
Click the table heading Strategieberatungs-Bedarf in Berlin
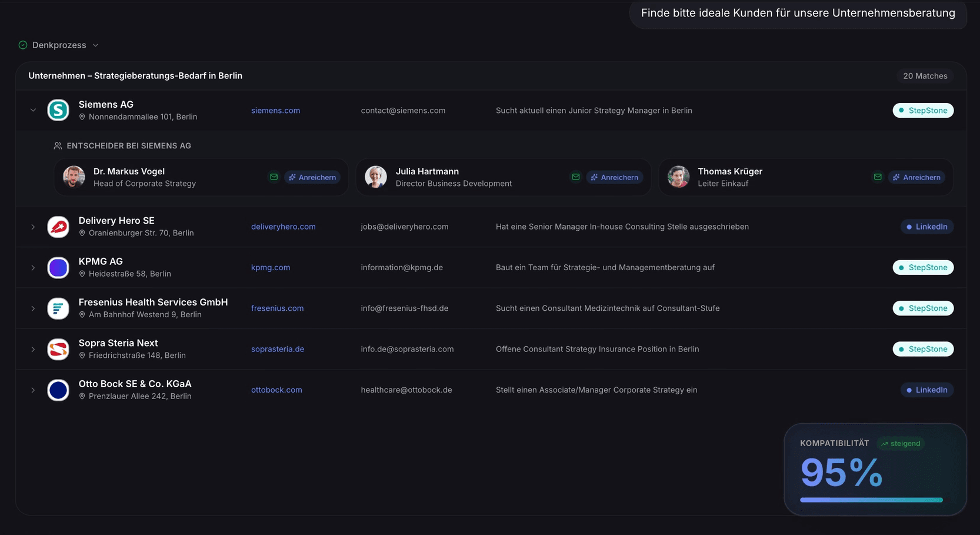(135, 76)
